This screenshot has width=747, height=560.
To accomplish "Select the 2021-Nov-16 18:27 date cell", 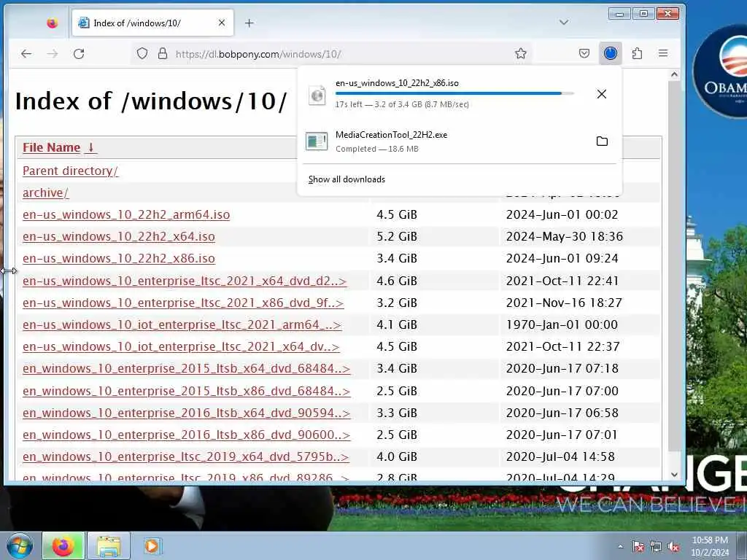I will coord(564,303).
